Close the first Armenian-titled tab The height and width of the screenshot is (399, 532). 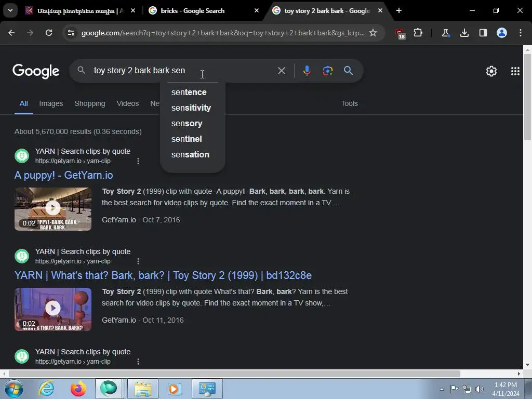click(x=133, y=10)
